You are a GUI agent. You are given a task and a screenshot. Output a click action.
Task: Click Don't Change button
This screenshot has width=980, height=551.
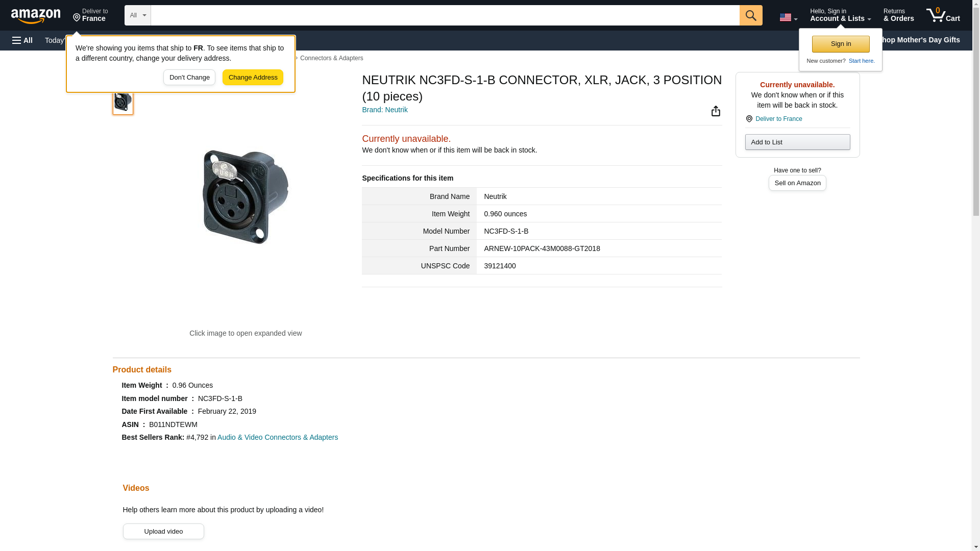coord(189,78)
